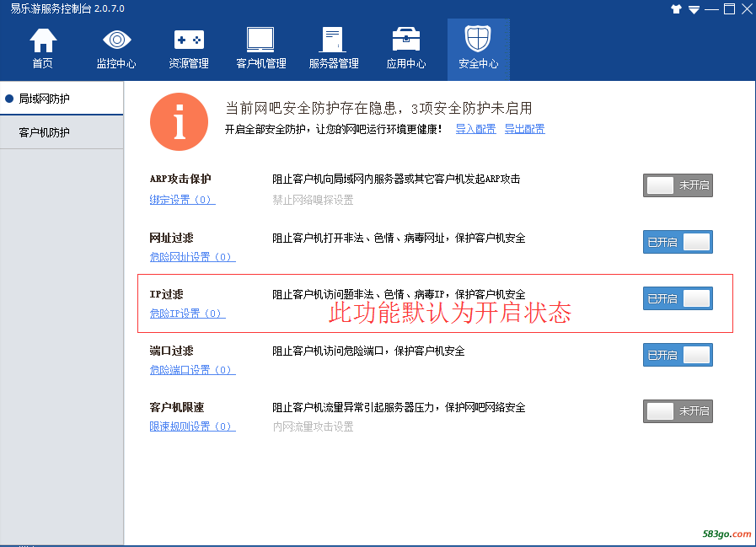
Task: Open 限速规则设置 (0) link
Action: pos(192,426)
